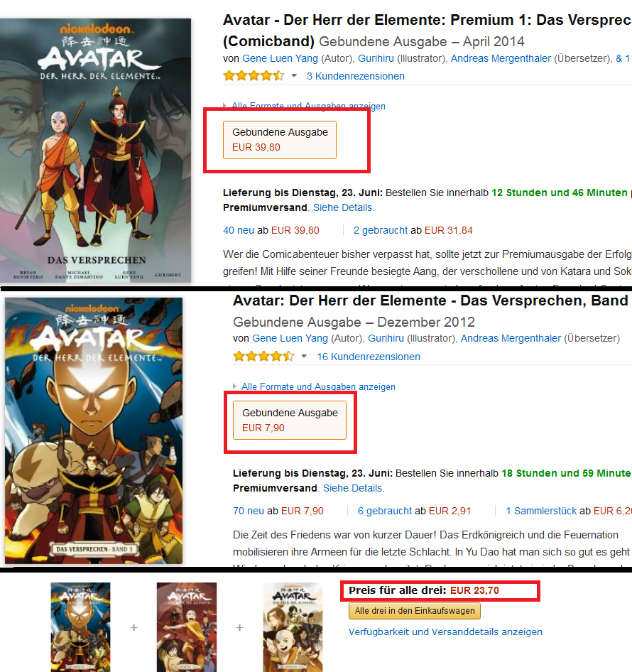The width and height of the screenshot is (632, 672).
Task: Expand Alle Formate und Ausgaben for Premium 1
Action: tap(308, 106)
